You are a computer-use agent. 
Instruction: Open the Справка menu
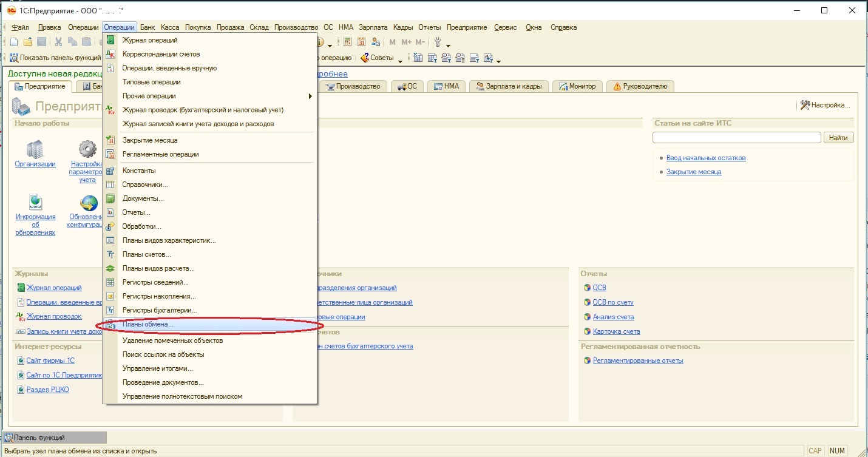click(x=564, y=27)
